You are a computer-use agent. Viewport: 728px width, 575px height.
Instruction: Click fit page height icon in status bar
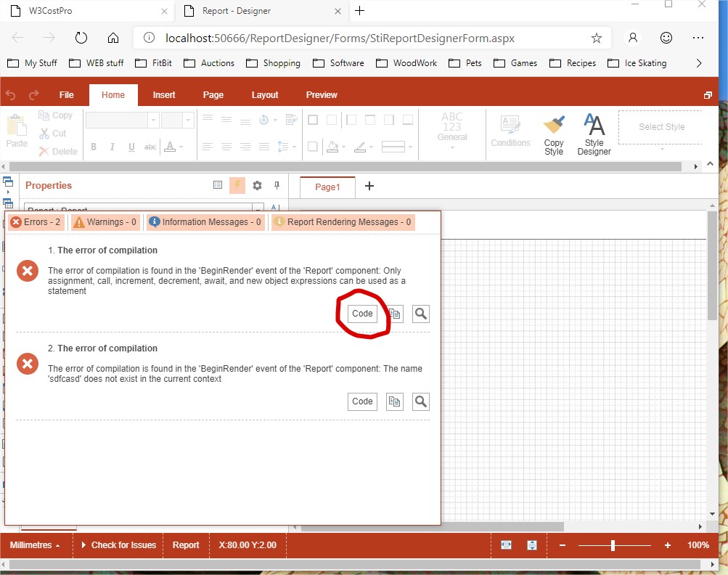tap(532, 545)
